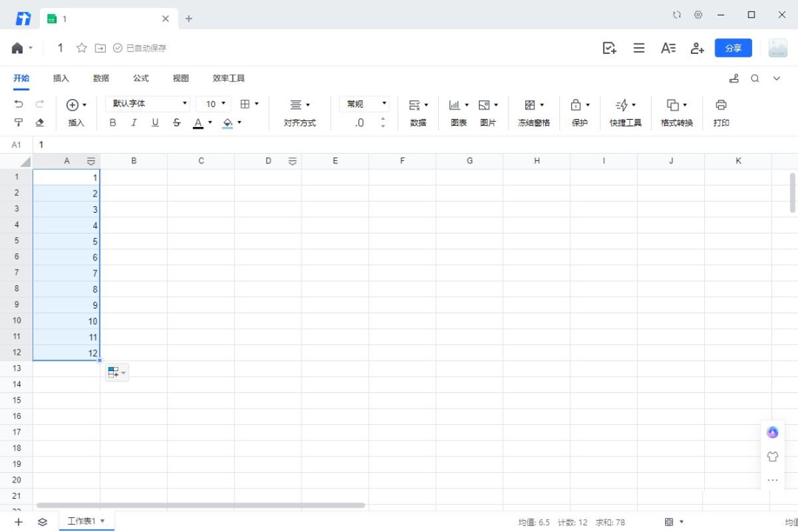The height and width of the screenshot is (532, 798).
Task: Open the number format 常规 dropdown
Action: 366,104
